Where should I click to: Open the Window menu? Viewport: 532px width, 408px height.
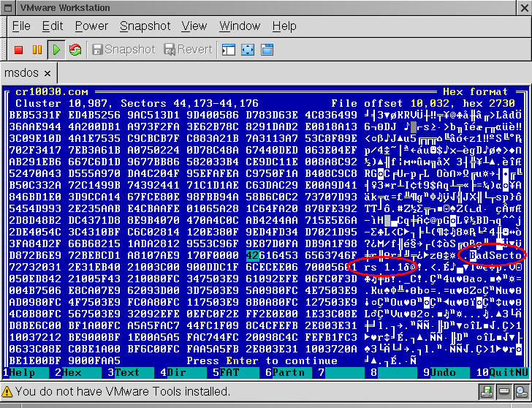click(x=240, y=26)
